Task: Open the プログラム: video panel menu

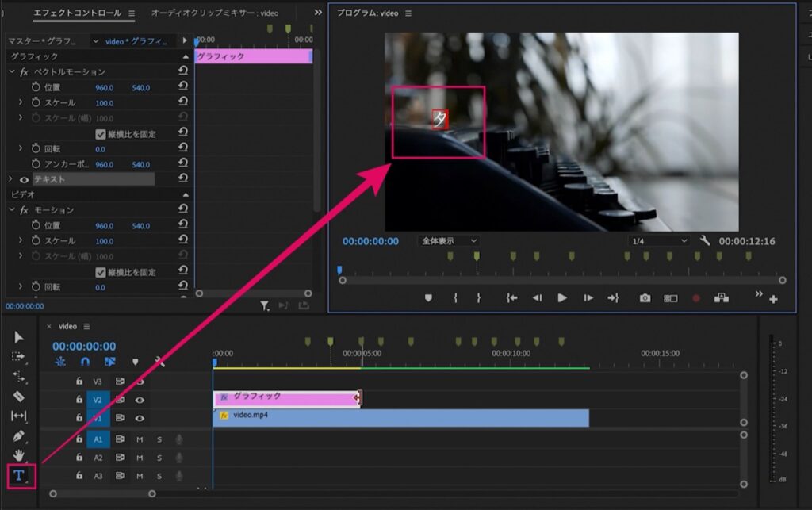Action: point(408,13)
